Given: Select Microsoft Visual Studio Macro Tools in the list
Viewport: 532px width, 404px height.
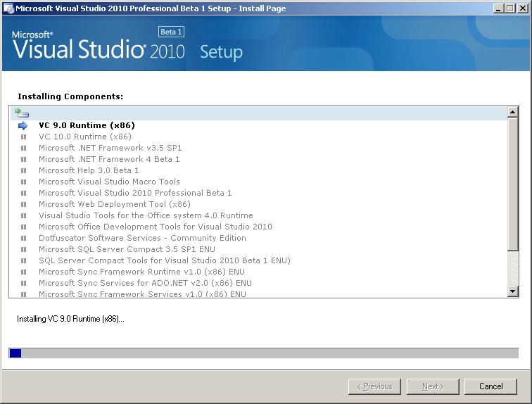Looking at the screenshot, I should 109,182.
